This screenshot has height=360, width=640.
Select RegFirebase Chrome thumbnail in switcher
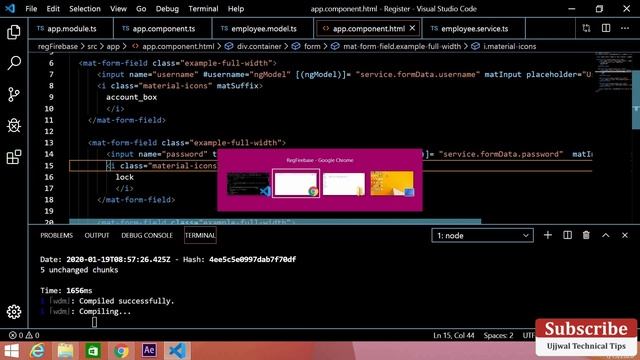coord(296,183)
